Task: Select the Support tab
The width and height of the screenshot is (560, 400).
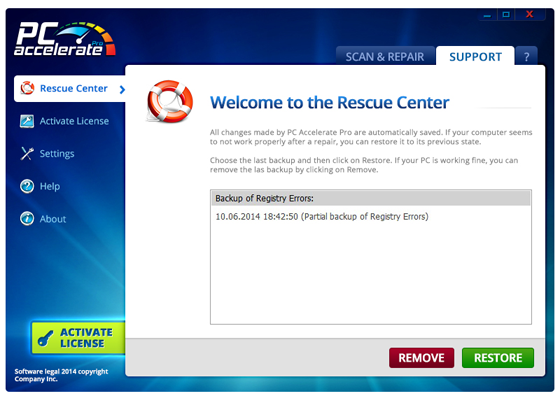Action: [x=475, y=56]
